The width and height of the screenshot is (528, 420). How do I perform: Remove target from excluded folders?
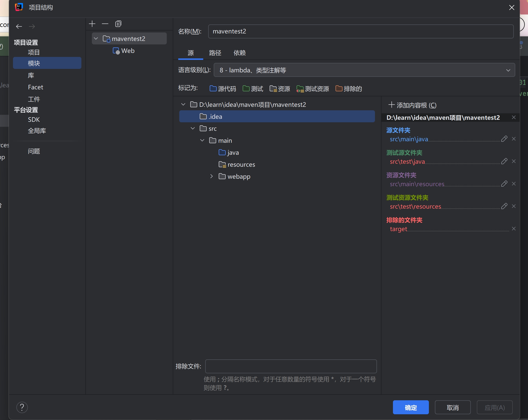[514, 229]
